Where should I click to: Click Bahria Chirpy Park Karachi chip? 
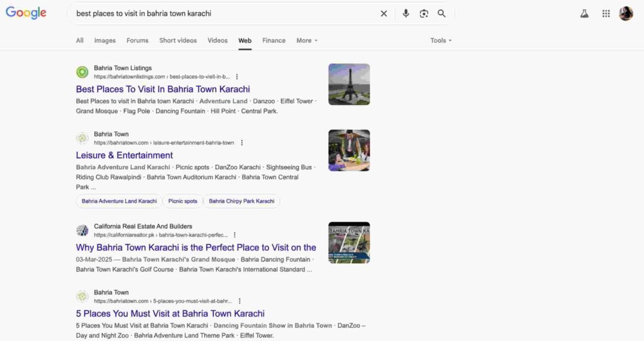(x=241, y=201)
